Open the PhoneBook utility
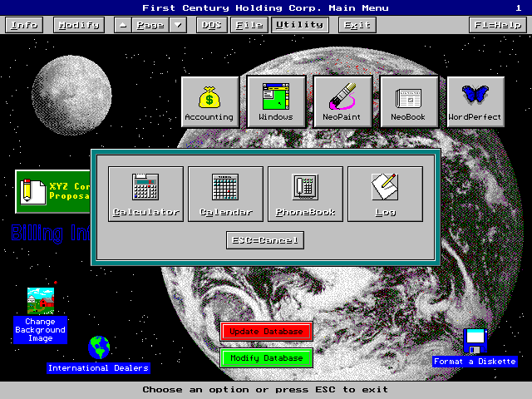This screenshot has width=532, height=399. click(x=305, y=194)
